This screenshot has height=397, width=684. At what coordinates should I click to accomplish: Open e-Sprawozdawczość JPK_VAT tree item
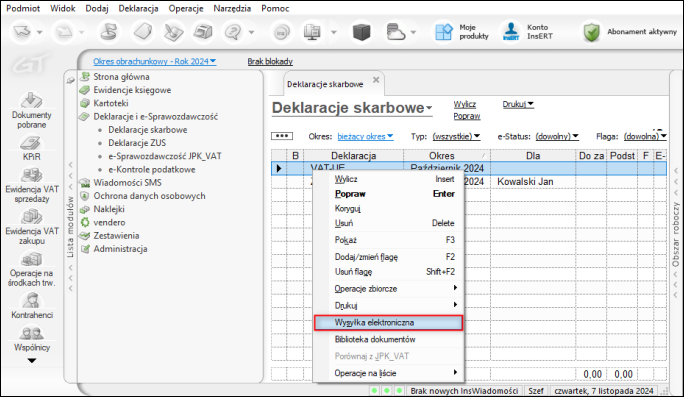165,156
